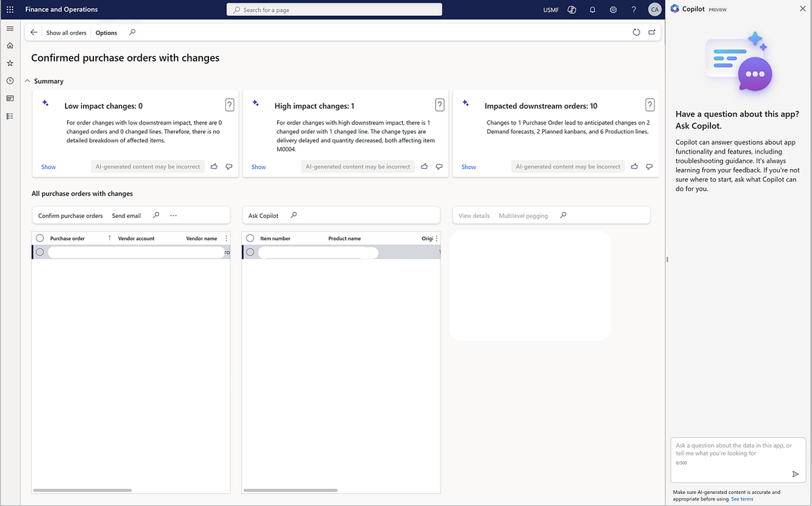Open the modules list icon in the sidebar
This screenshot has height=506, width=812.
pyautogui.click(x=9, y=115)
